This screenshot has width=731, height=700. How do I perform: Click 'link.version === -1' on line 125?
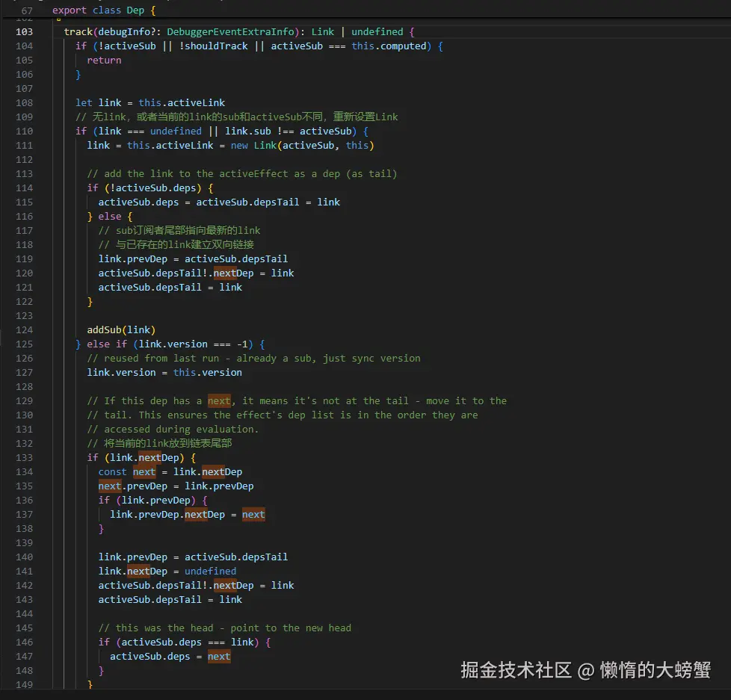pos(194,344)
